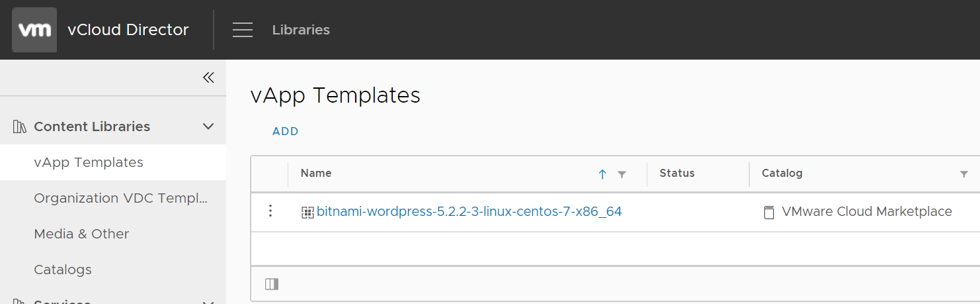This screenshot has height=304, width=980.
Task: Collapse the sidebar with double-chevron icon
Action: [208, 77]
